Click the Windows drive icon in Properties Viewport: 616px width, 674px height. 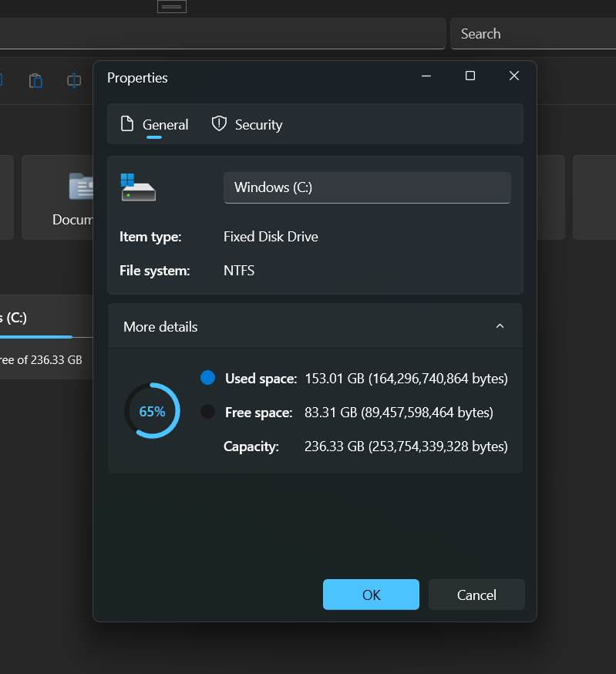pyautogui.click(x=138, y=187)
